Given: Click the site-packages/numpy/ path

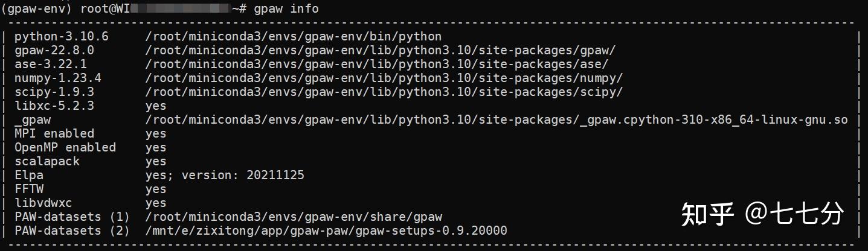Looking at the screenshot, I should point(384,78).
